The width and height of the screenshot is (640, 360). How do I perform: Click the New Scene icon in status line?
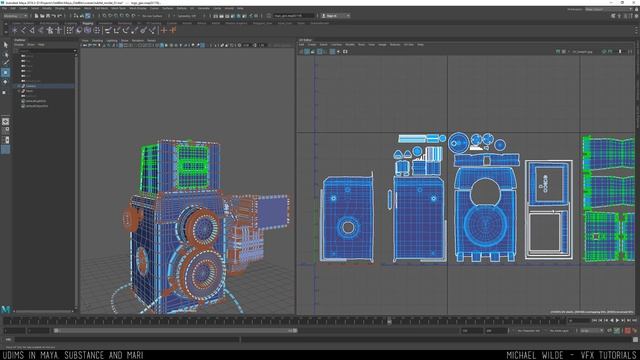(x=36, y=16)
